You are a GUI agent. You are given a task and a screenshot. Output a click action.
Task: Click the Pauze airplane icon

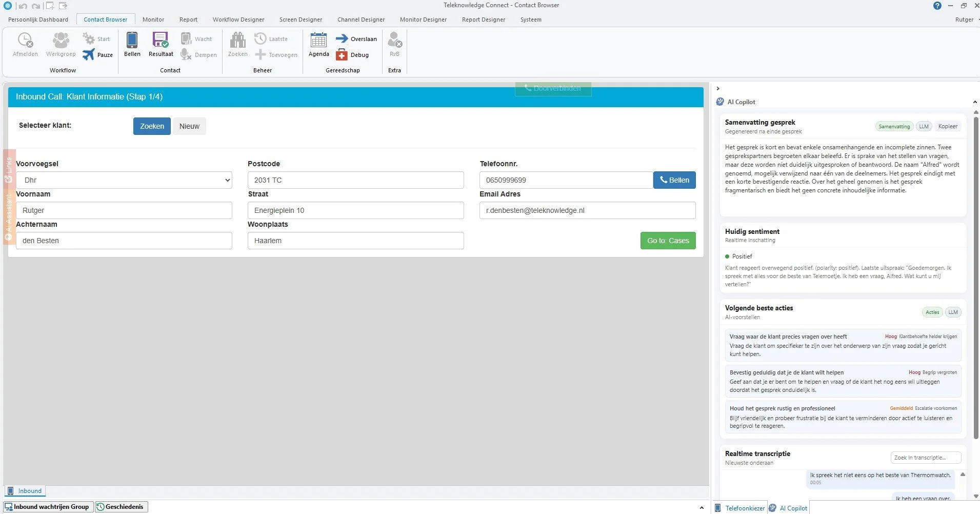89,54
